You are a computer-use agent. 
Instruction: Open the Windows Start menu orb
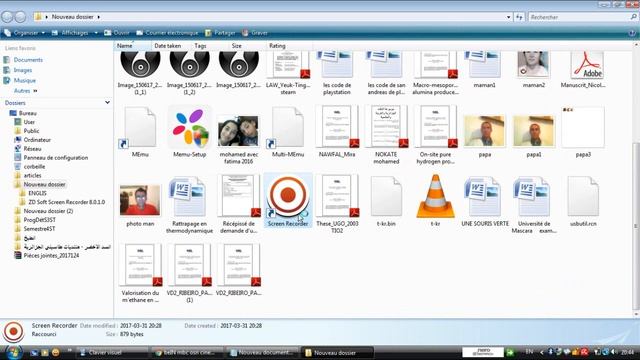13,353
